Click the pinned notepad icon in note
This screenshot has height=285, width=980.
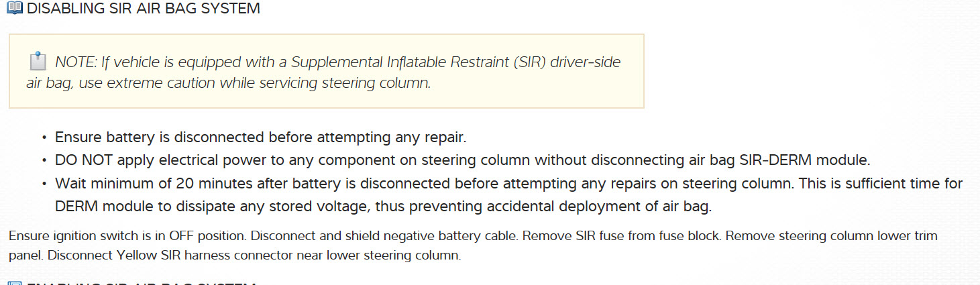(x=38, y=62)
